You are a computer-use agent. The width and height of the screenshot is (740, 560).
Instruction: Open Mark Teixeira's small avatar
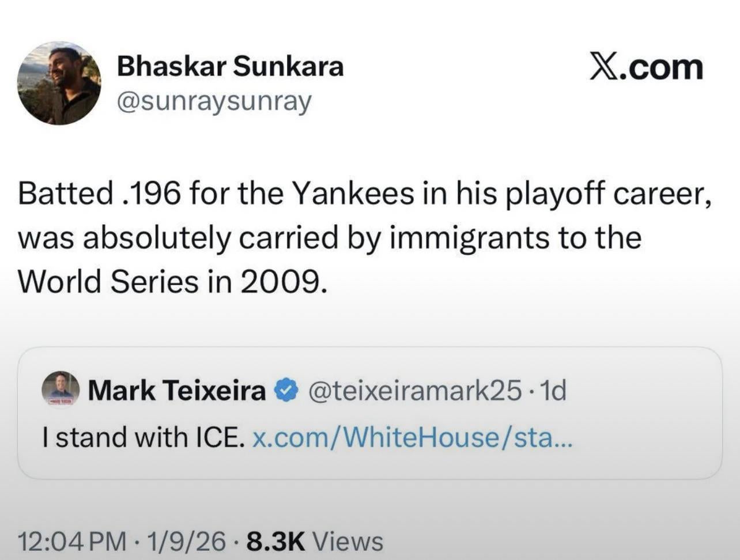[61, 389]
